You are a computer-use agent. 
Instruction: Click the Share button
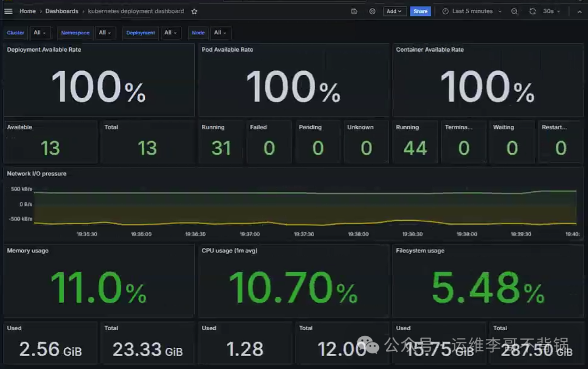(x=420, y=11)
